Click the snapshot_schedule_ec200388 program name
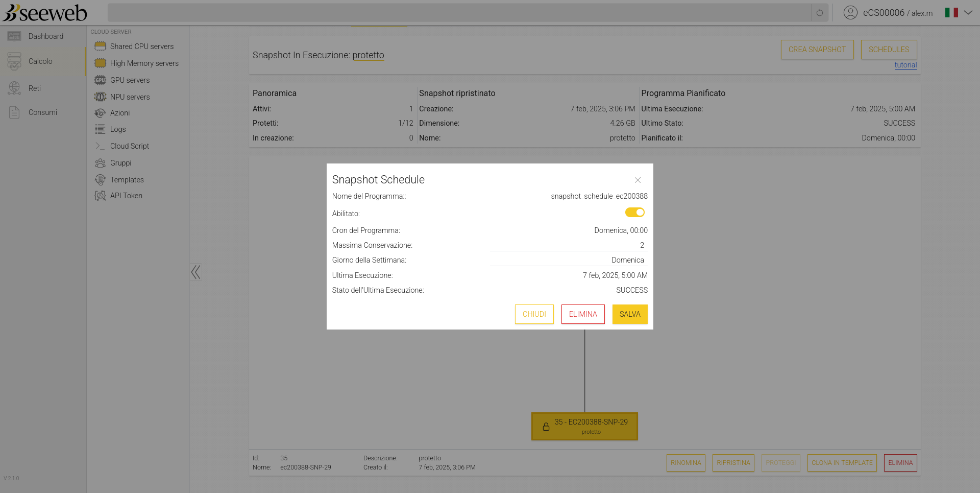980x493 pixels. click(599, 196)
